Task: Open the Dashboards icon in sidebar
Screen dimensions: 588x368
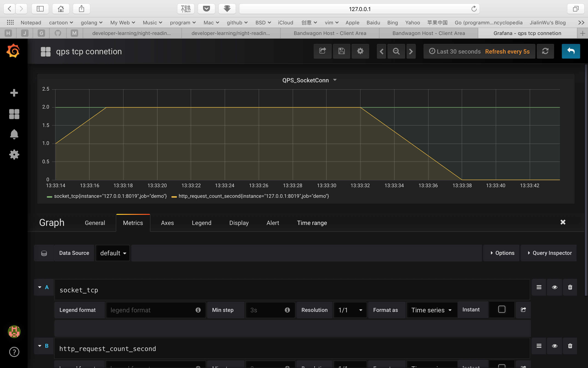Action: (14, 114)
